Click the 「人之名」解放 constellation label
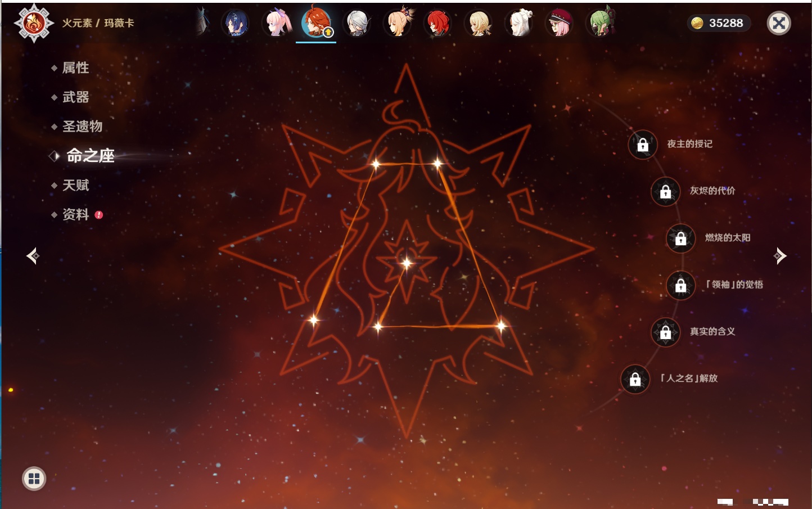812x509 pixels. coord(689,378)
